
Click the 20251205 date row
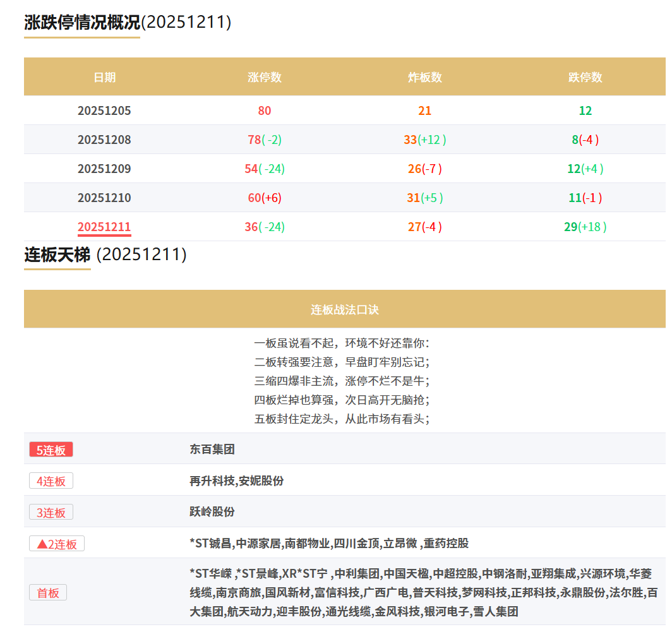(104, 110)
